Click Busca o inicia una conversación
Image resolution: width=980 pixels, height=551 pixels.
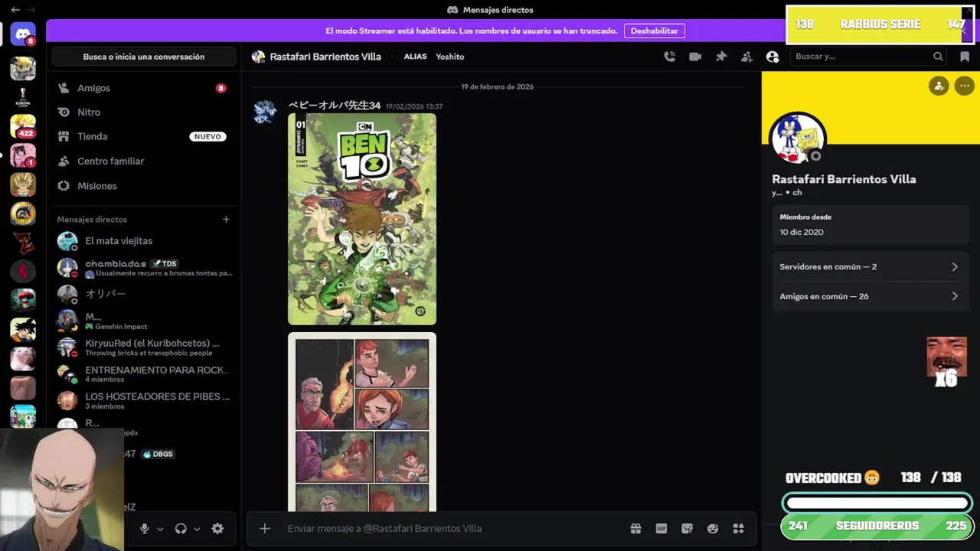(144, 57)
